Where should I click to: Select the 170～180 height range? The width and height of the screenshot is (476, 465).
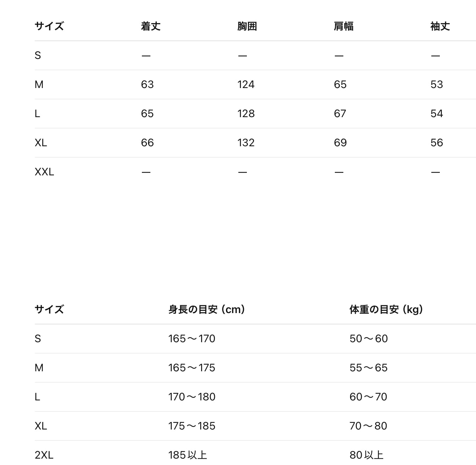[x=192, y=397]
